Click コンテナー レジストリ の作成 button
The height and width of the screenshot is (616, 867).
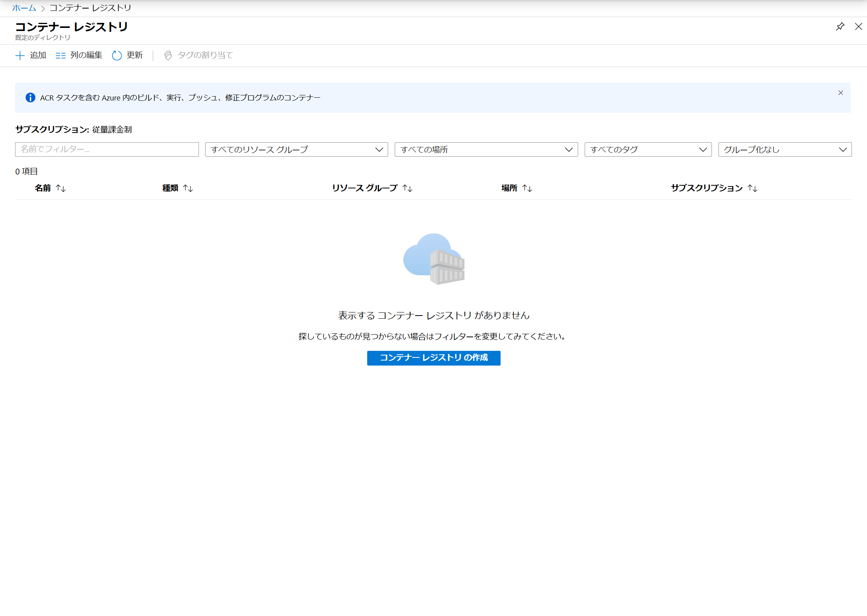434,358
